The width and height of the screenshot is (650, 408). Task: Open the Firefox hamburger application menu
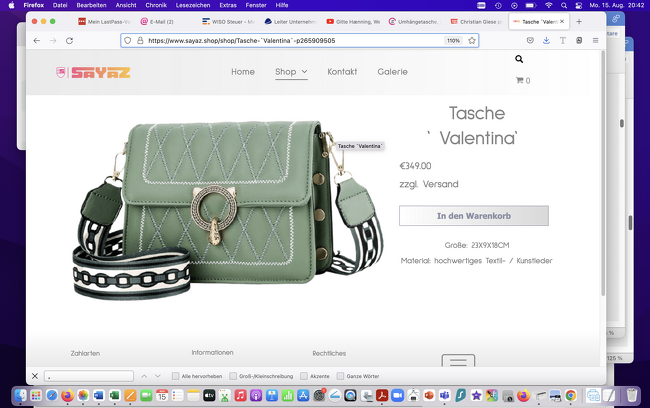click(595, 41)
